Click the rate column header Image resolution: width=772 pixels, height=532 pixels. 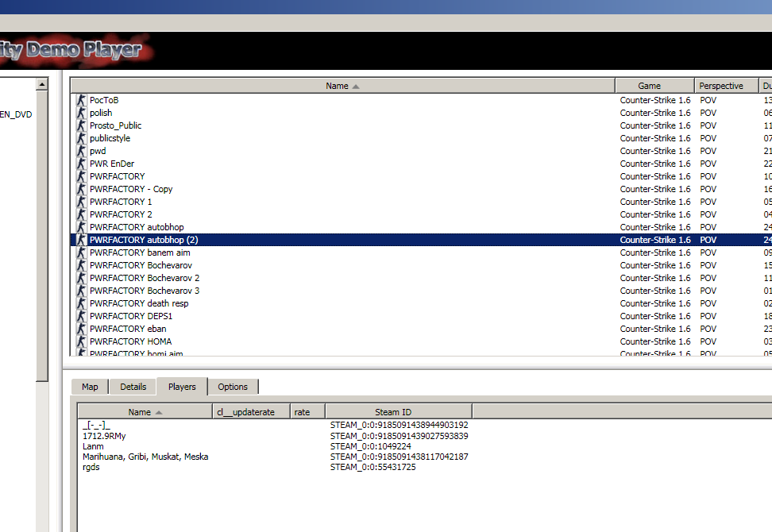[x=302, y=412]
